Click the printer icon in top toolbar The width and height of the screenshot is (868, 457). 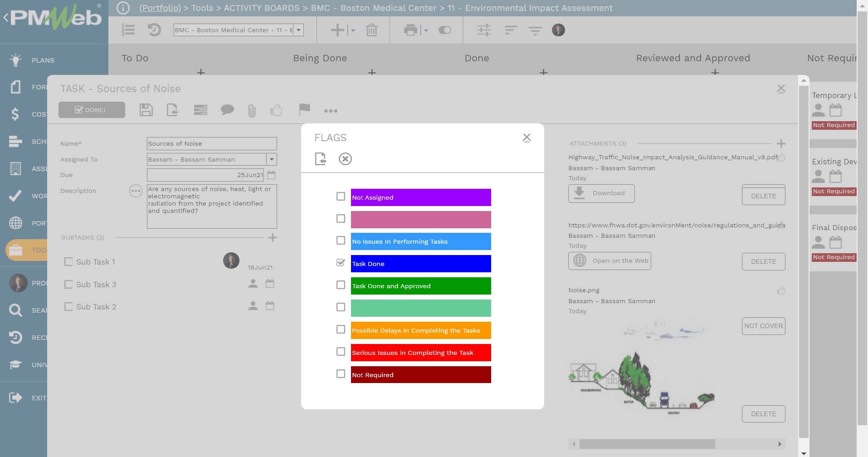coord(410,30)
